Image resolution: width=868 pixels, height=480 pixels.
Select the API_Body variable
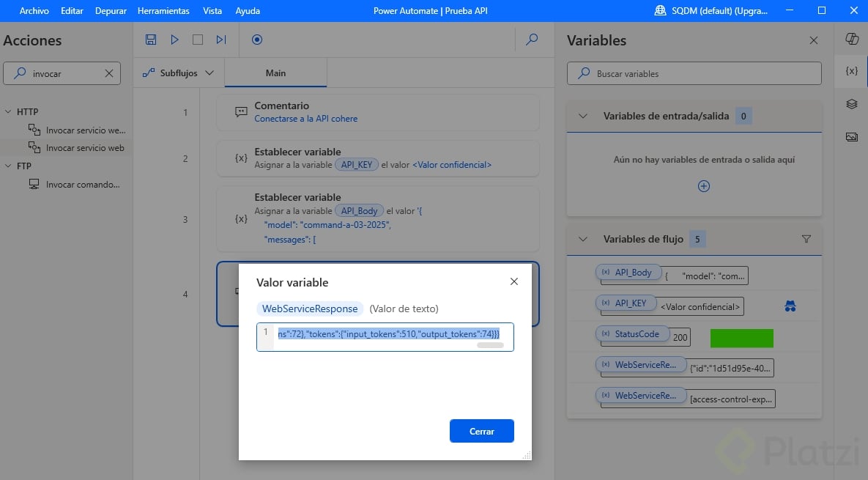pos(629,273)
